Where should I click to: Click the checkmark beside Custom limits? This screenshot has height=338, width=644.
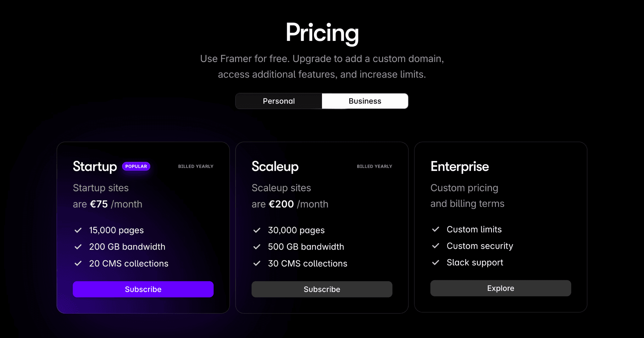436,229
